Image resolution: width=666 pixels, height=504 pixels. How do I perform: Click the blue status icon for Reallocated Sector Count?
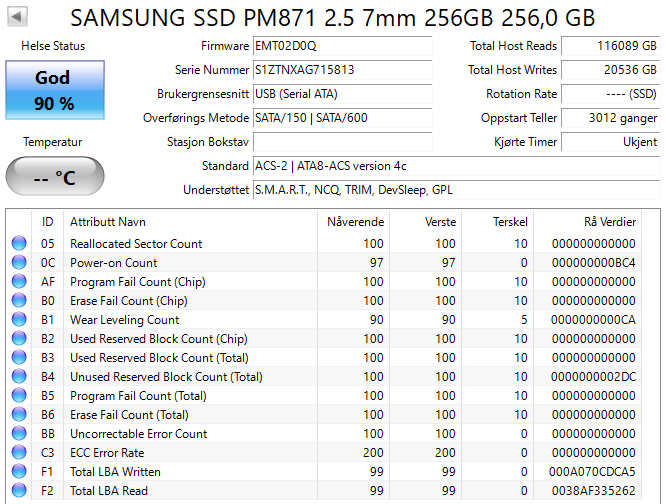[x=19, y=244]
